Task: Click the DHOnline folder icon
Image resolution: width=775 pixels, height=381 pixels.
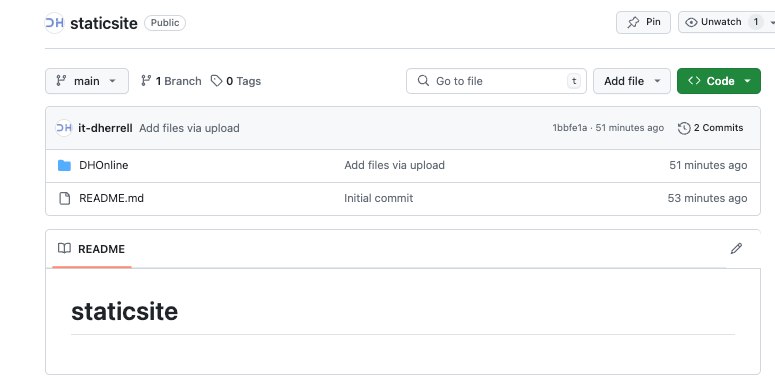Action: point(64,166)
